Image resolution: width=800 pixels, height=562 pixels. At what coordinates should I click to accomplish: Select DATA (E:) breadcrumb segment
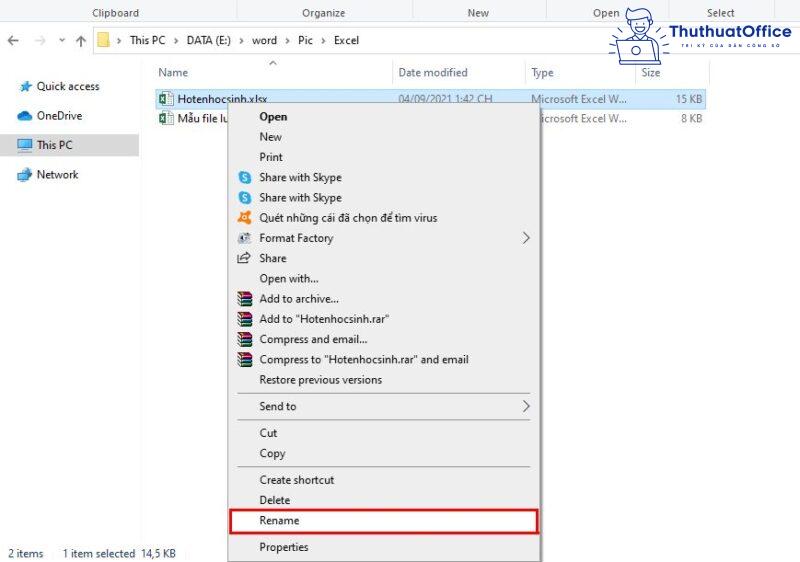(209, 40)
